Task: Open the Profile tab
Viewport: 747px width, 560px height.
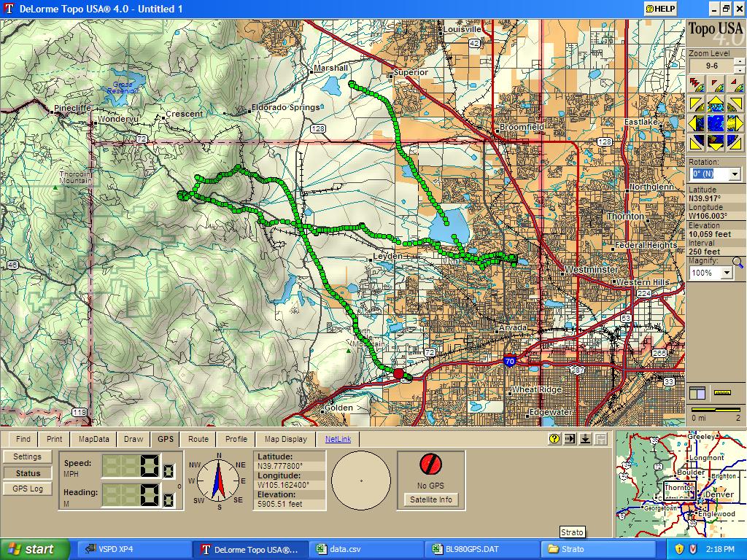Action: (x=236, y=439)
